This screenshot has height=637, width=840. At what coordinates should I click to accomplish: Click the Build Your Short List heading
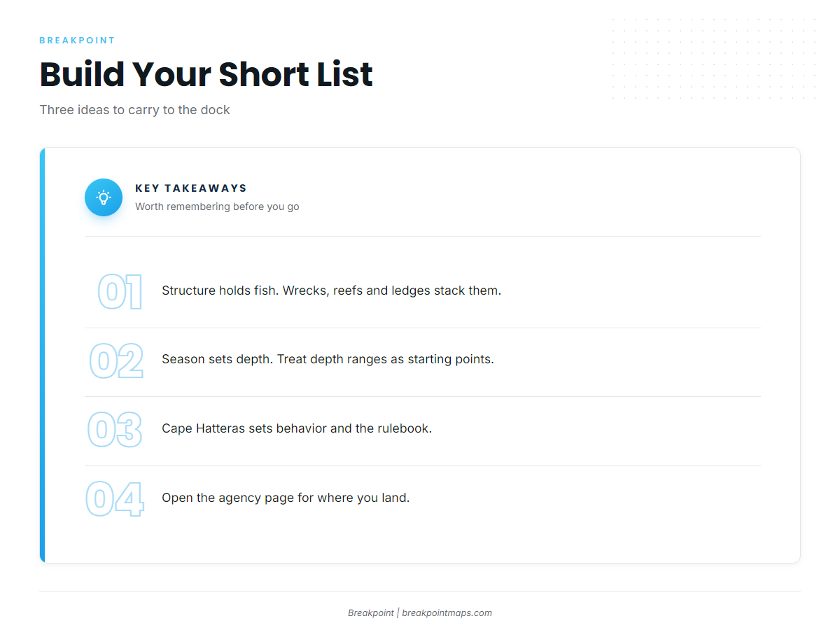click(206, 74)
